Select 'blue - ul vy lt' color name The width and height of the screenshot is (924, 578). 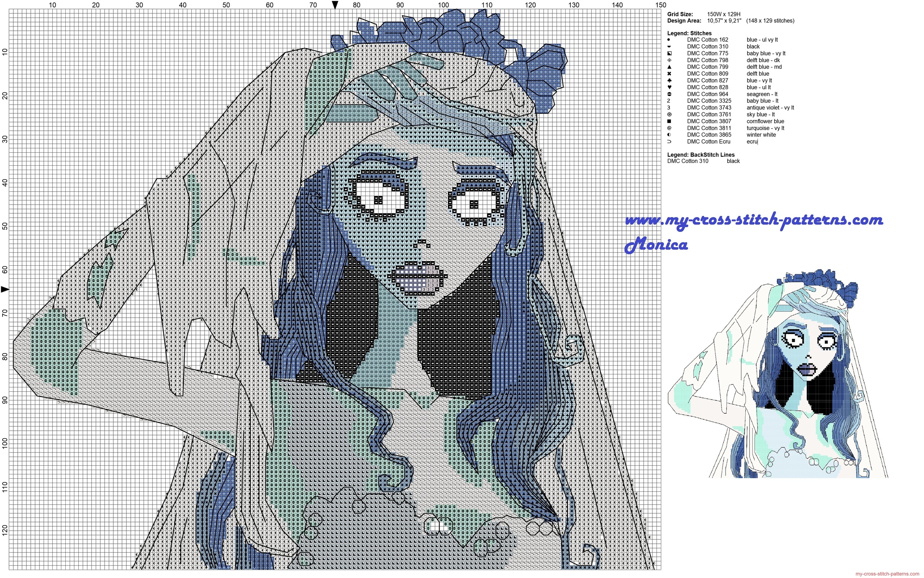762,40
